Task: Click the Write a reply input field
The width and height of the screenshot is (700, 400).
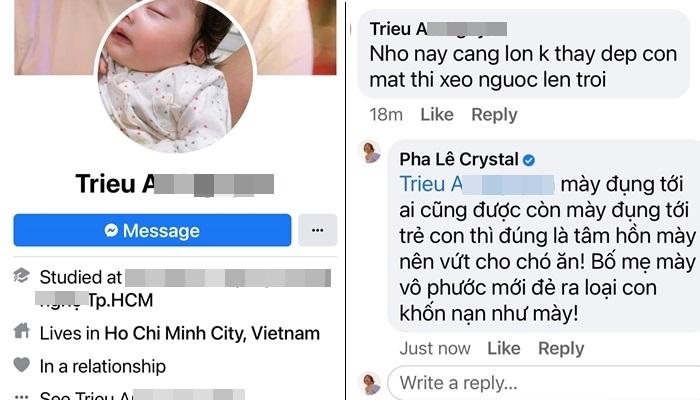Action: tap(544, 383)
